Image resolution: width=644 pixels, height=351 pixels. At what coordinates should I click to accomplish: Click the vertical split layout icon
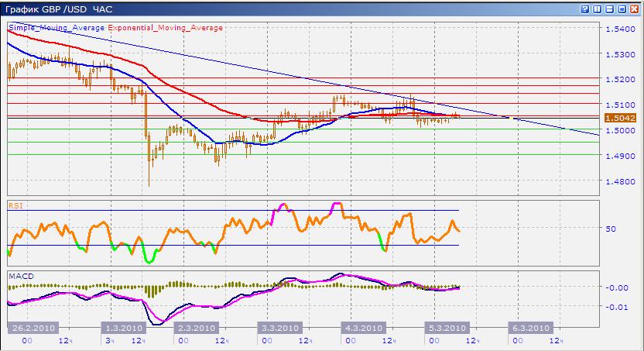(x=597, y=9)
